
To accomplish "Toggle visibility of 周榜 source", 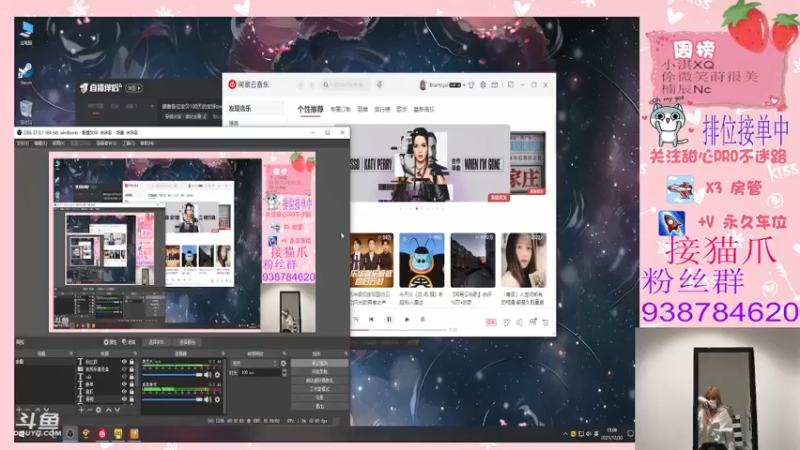I will (x=124, y=398).
